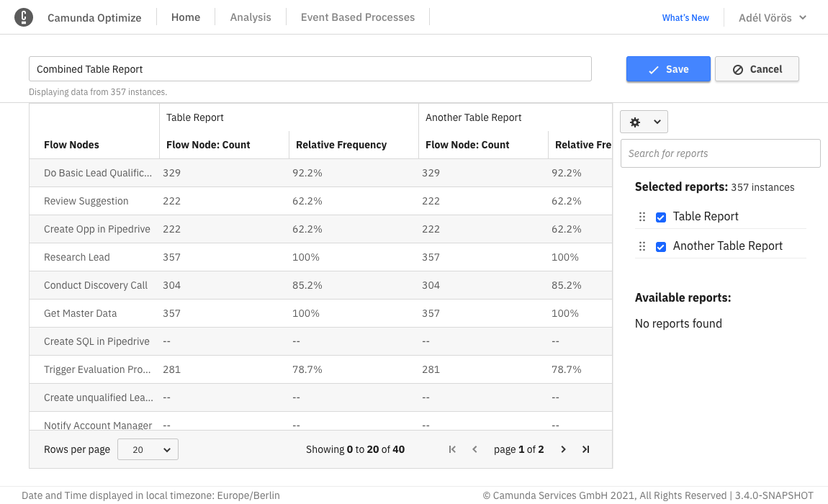Viewport: 828px width, 504px height.
Task: Save the combined report
Action: (668, 69)
